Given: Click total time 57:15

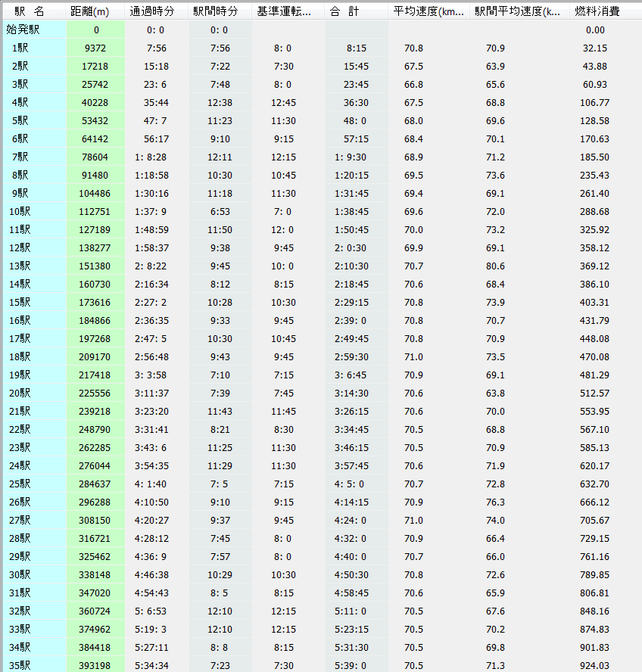Looking at the screenshot, I should pyautogui.click(x=356, y=138).
